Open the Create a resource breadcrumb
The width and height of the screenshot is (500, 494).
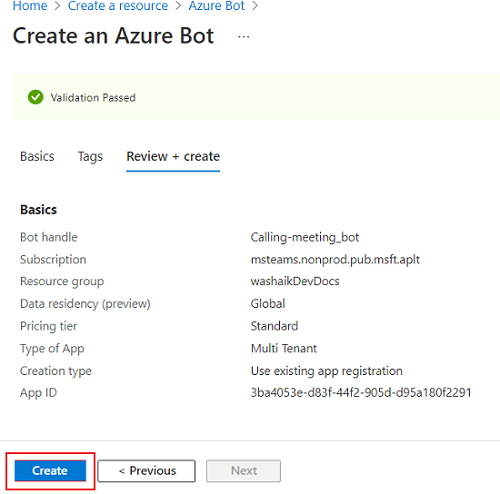[118, 6]
